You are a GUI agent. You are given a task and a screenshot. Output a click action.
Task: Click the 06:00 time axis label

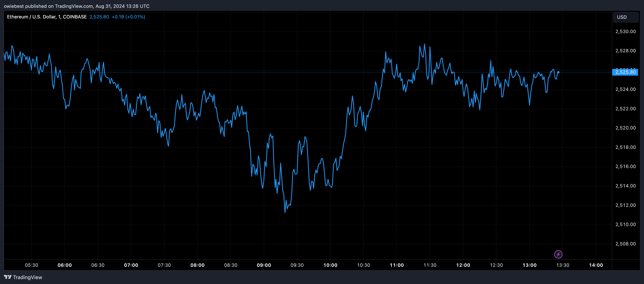coord(65,265)
